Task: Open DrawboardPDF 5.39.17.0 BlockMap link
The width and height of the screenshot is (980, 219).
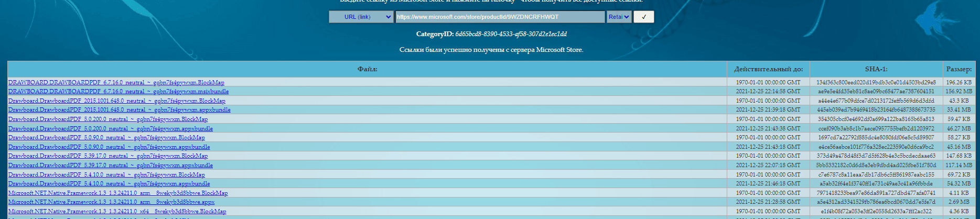Action: (x=108, y=156)
